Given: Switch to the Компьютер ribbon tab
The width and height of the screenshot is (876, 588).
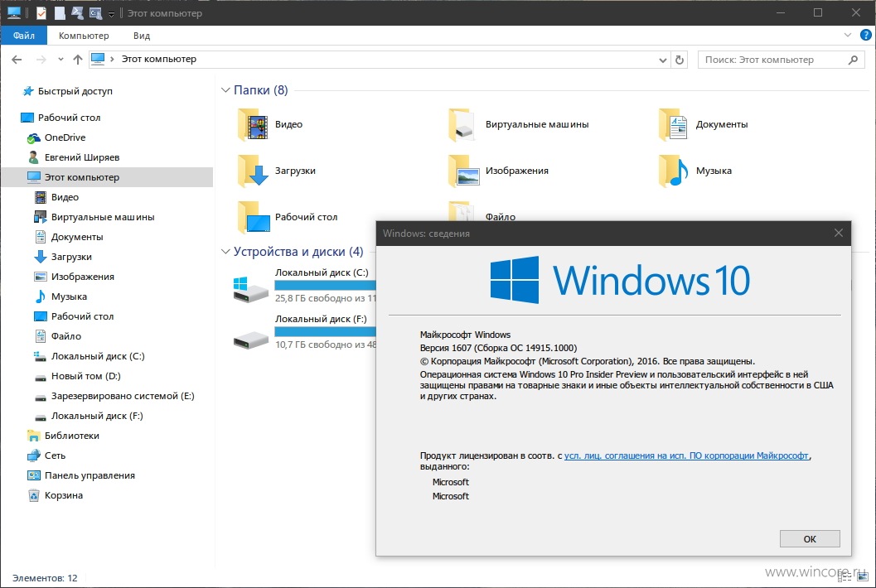Looking at the screenshot, I should coord(84,35).
